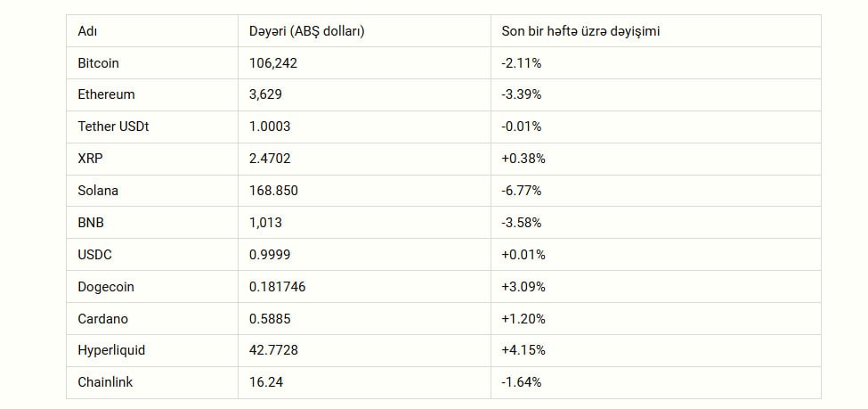Select Dogecoin's value 0.181746

(x=278, y=287)
